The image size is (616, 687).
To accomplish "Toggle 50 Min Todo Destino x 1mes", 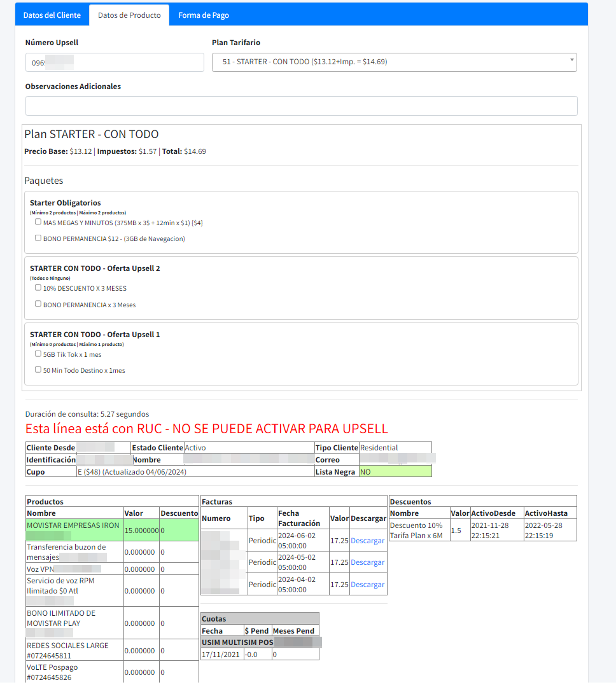I will [38, 370].
